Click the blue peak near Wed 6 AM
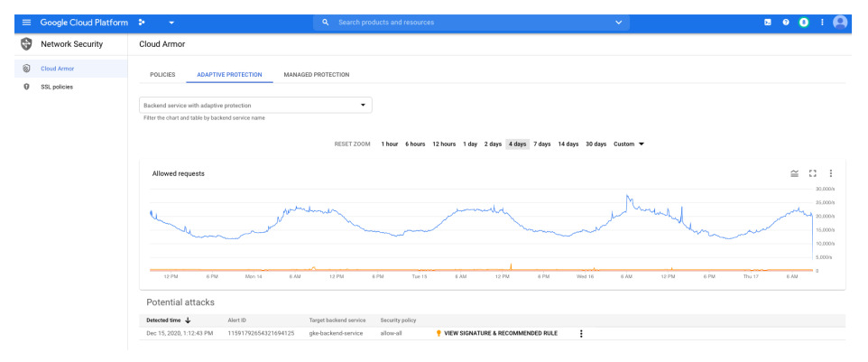The width and height of the screenshot is (868, 362). point(627,196)
